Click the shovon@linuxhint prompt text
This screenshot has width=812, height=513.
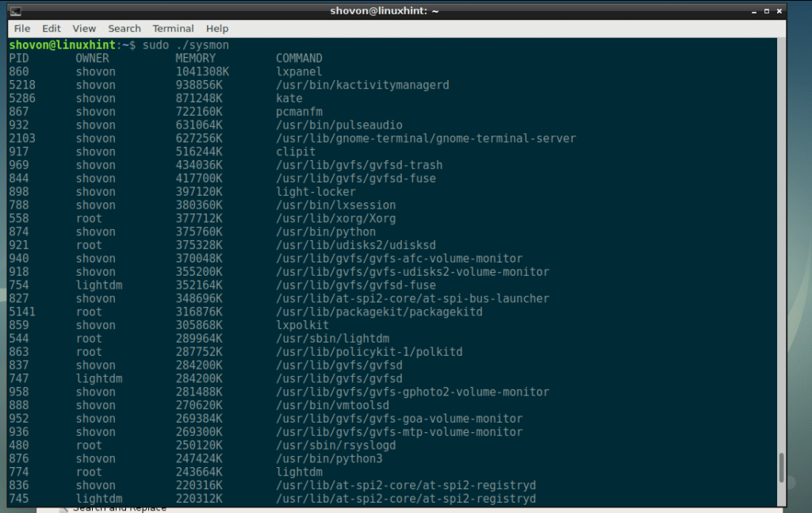[x=62, y=45]
